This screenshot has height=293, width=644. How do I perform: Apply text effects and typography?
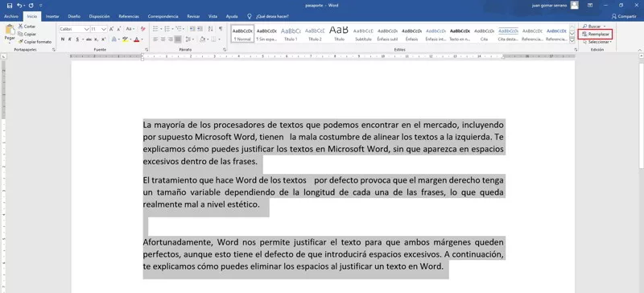click(114, 39)
